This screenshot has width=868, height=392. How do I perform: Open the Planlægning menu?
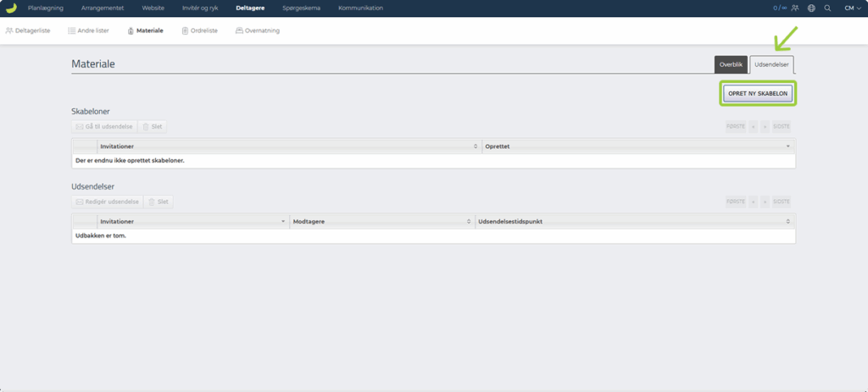click(46, 8)
